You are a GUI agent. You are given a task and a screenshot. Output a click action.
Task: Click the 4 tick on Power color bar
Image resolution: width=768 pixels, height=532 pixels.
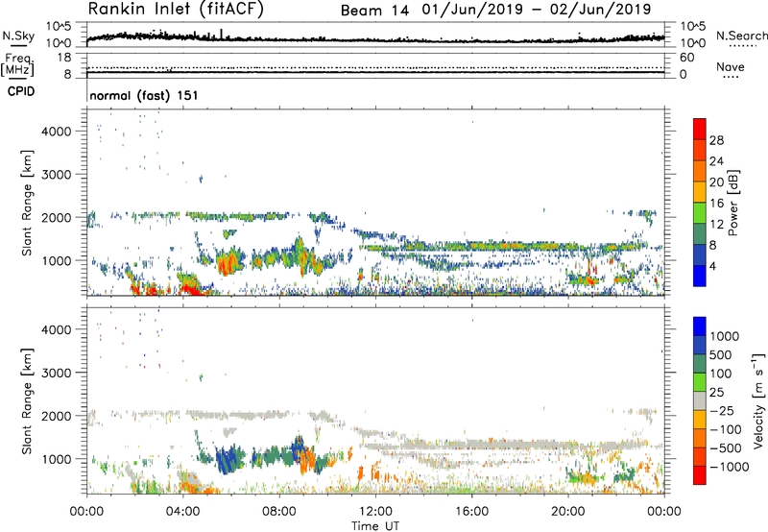click(712, 266)
